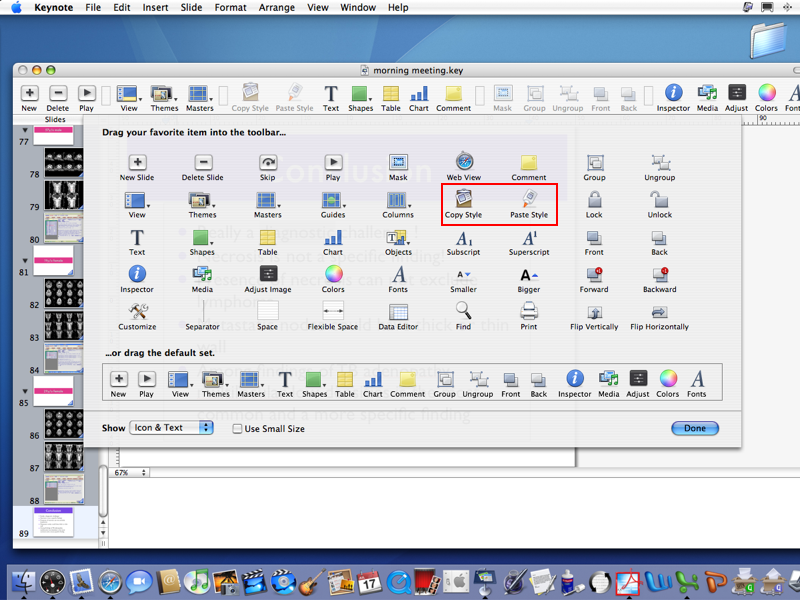Click the Subscript icon
This screenshot has width=800, height=600.
click(x=463, y=238)
